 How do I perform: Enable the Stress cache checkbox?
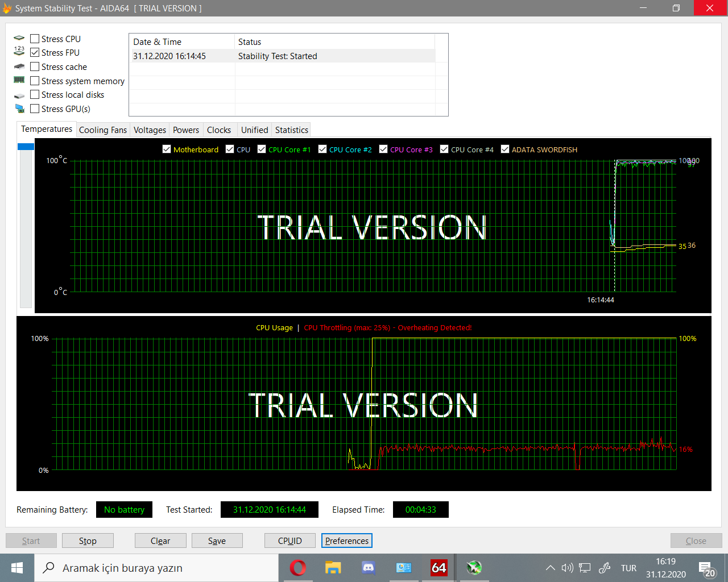point(35,66)
